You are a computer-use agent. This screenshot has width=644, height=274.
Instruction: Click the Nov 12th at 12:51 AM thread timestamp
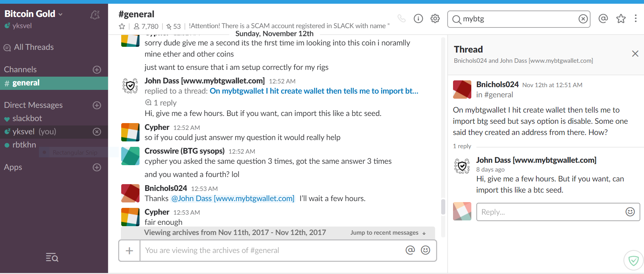pyautogui.click(x=552, y=85)
